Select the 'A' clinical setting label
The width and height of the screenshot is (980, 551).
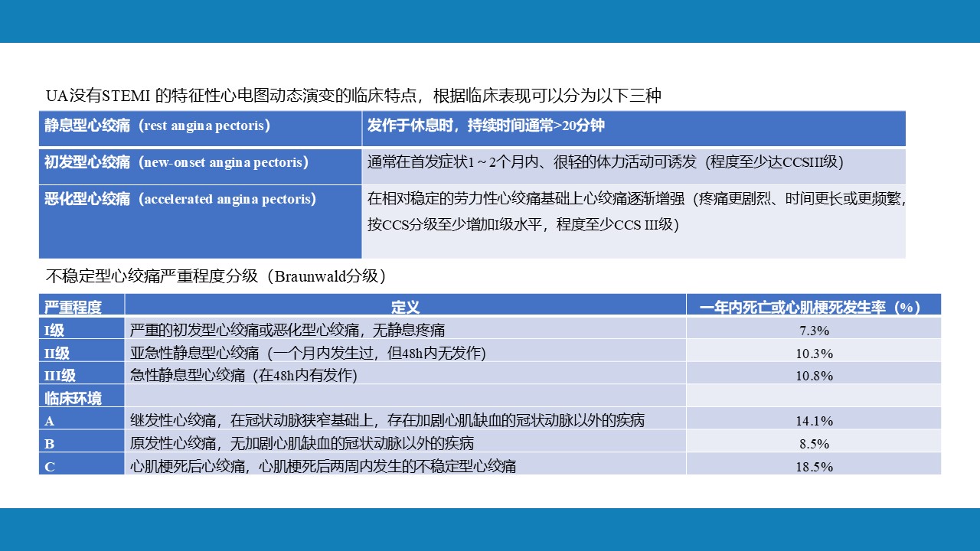pyautogui.click(x=82, y=418)
